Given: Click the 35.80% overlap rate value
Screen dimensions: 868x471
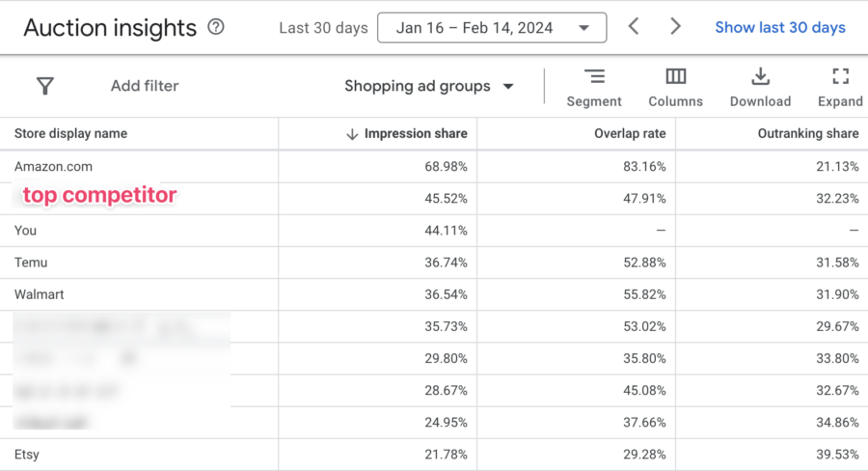Looking at the screenshot, I should pyautogui.click(x=644, y=358).
